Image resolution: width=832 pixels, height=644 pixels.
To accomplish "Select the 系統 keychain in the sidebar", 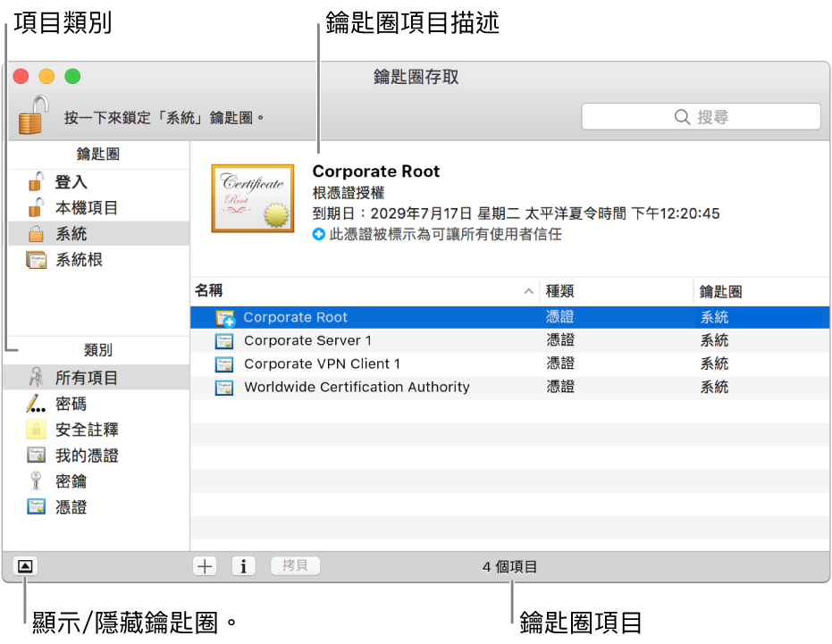I will (x=98, y=233).
